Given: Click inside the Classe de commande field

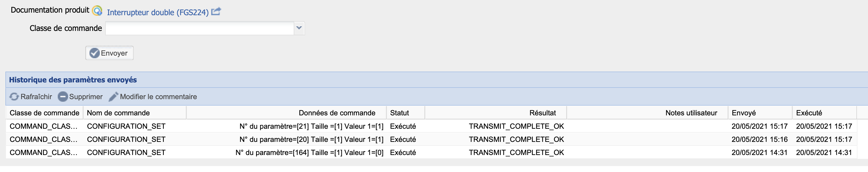Looking at the screenshot, I should (x=200, y=28).
